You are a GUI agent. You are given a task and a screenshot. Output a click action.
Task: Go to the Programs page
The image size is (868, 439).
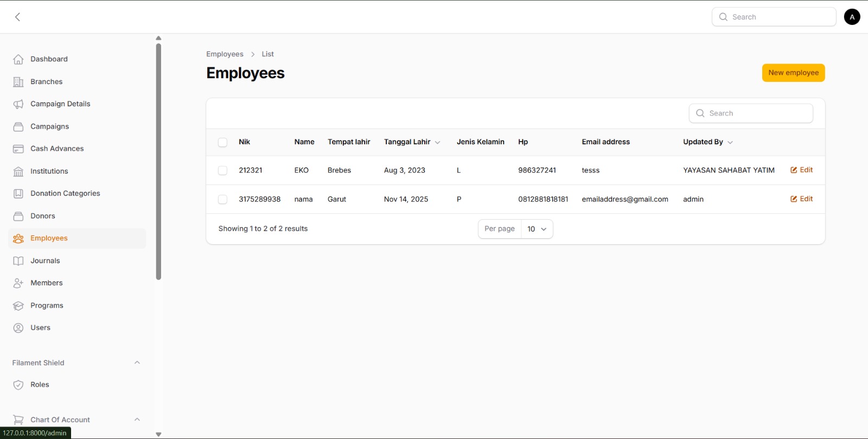[77, 306]
